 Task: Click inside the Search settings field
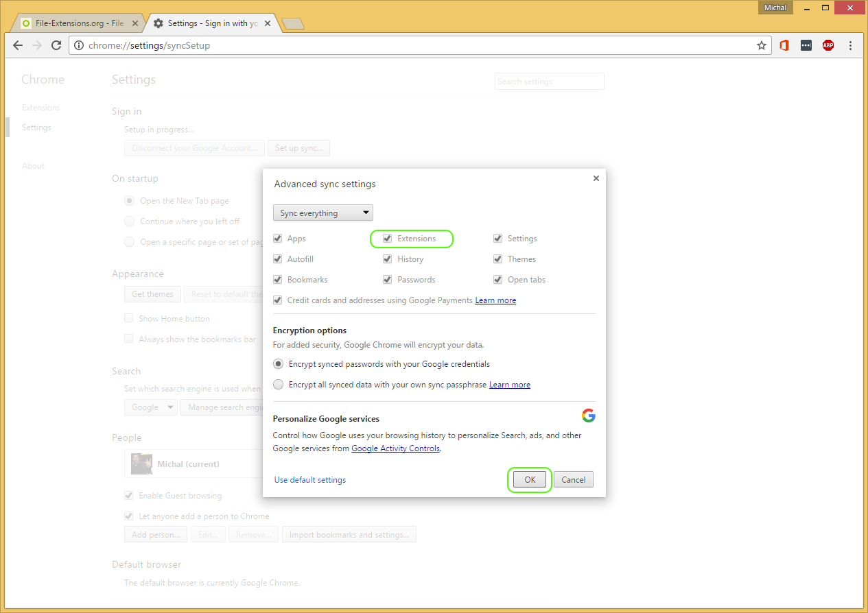(x=549, y=81)
